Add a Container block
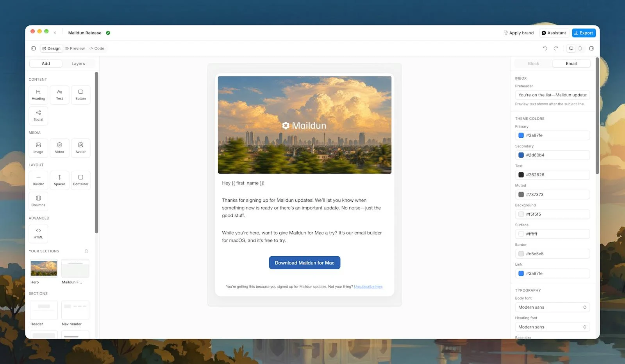Viewport: 625px width, 364px height. click(x=80, y=180)
